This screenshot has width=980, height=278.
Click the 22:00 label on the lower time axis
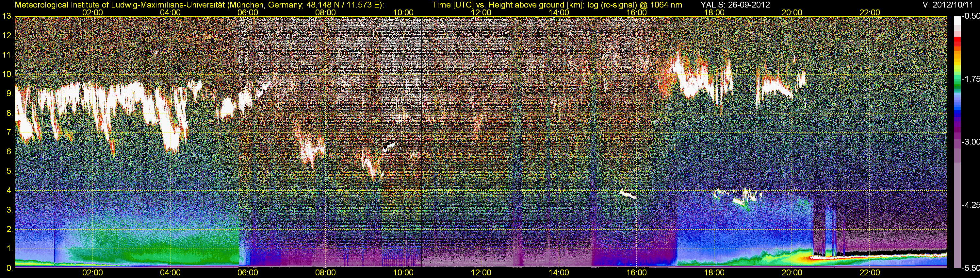pos(870,273)
